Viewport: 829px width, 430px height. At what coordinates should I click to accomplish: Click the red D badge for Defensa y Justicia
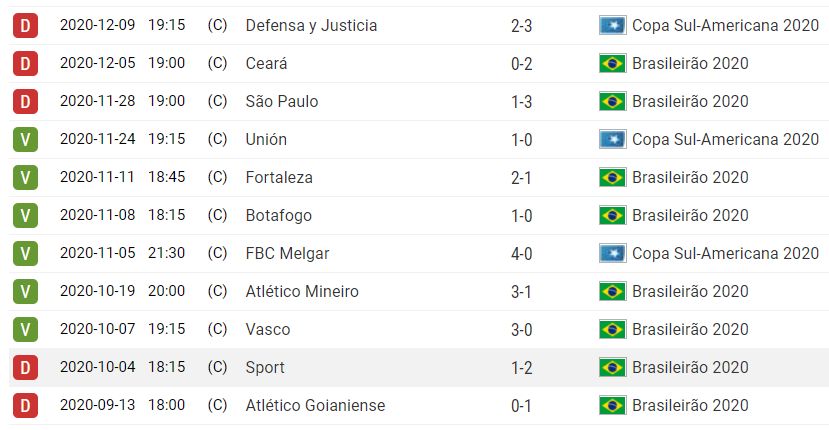pyautogui.click(x=25, y=25)
